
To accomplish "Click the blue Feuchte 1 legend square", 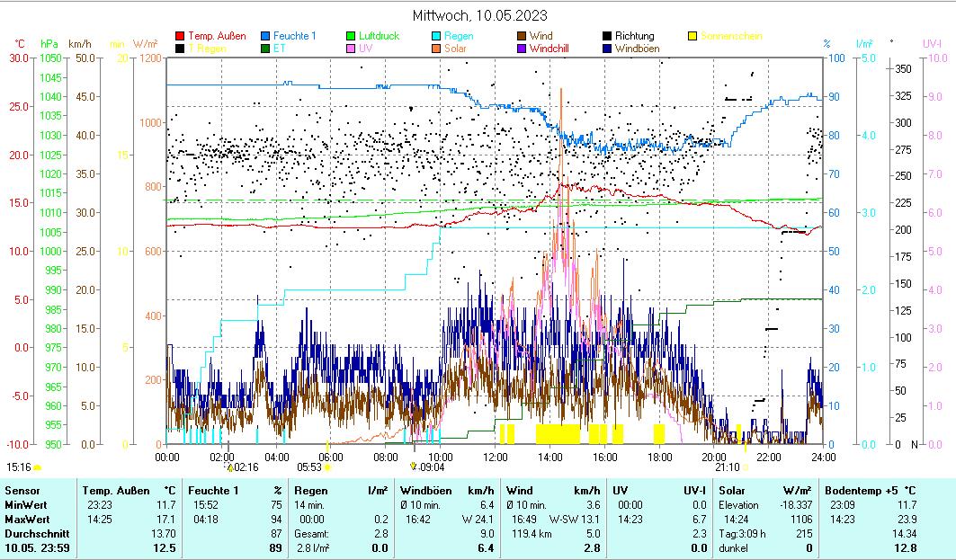I will pyautogui.click(x=266, y=37).
